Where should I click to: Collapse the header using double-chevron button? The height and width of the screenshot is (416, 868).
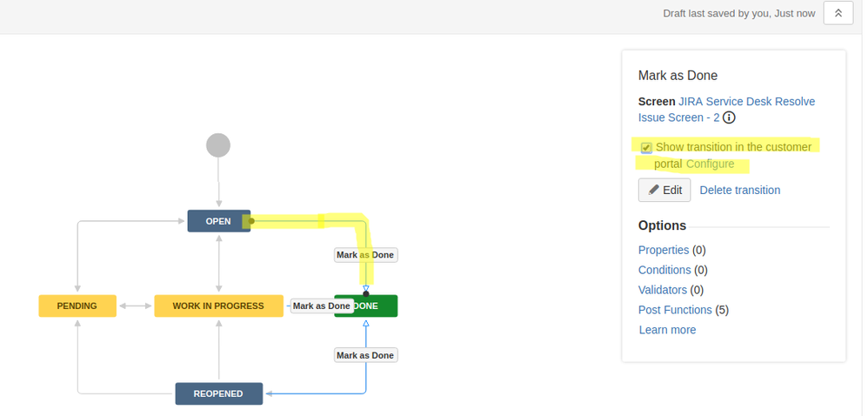pyautogui.click(x=838, y=13)
